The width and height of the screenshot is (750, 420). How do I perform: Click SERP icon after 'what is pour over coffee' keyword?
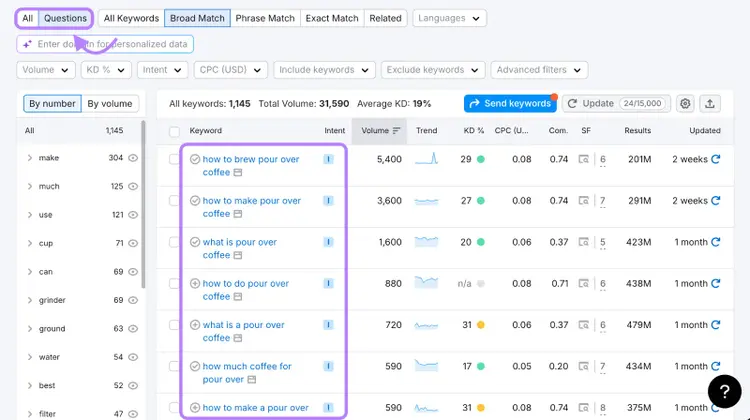pos(238,255)
